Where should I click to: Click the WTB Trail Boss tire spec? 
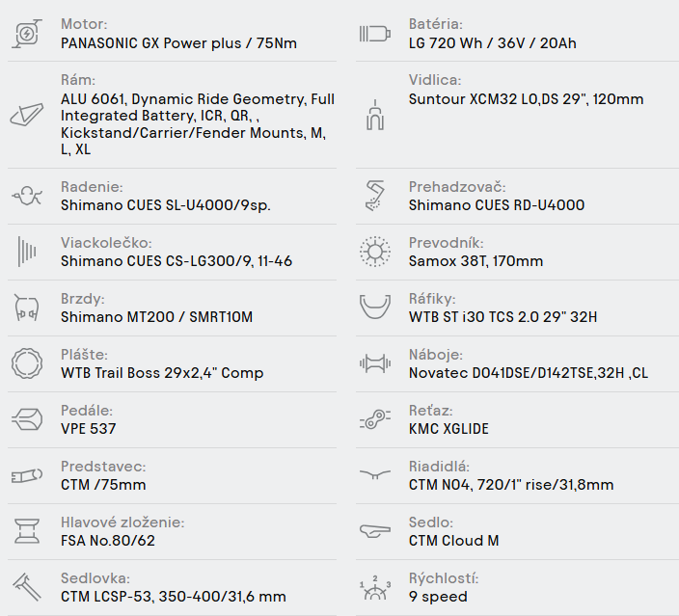coord(162,373)
